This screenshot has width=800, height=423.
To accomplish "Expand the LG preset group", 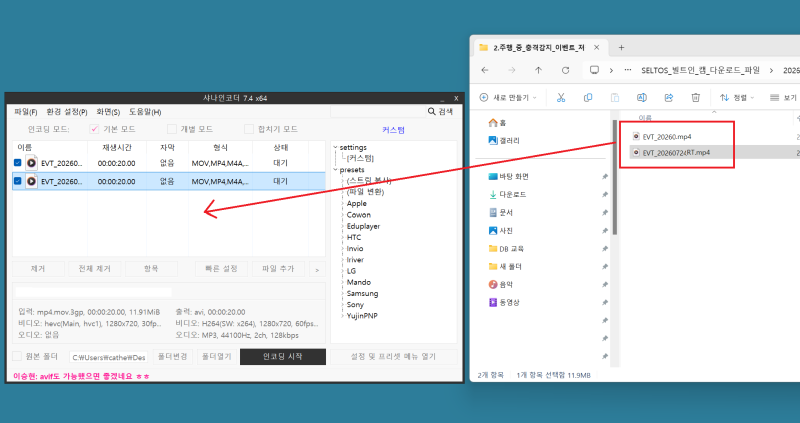I will (342, 271).
